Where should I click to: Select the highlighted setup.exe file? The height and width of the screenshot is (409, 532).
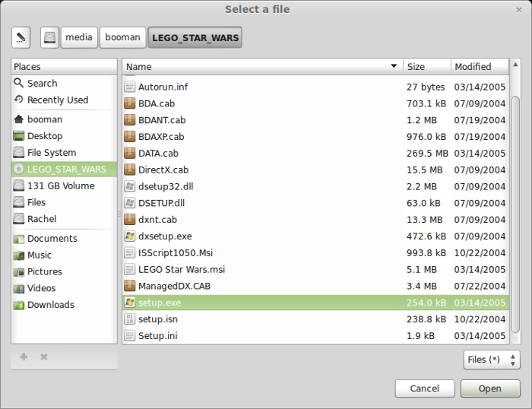[x=315, y=303]
